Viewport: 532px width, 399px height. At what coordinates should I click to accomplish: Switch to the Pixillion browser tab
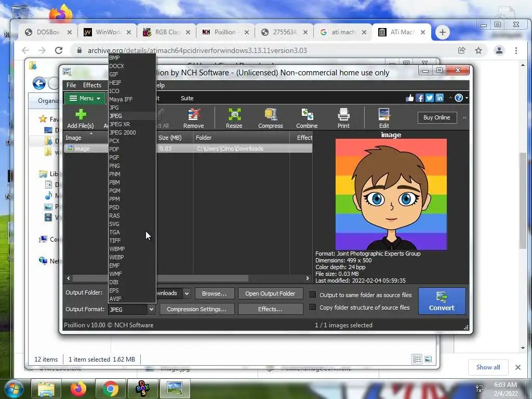coord(225,32)
